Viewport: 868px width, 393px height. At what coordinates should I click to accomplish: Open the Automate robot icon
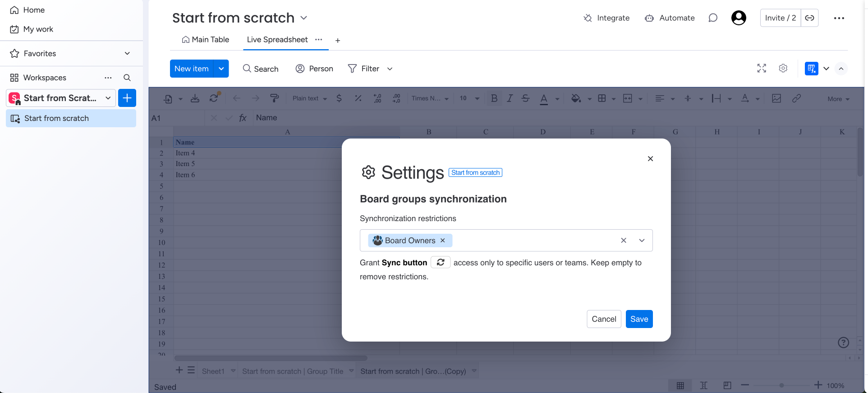pos(649,18)
